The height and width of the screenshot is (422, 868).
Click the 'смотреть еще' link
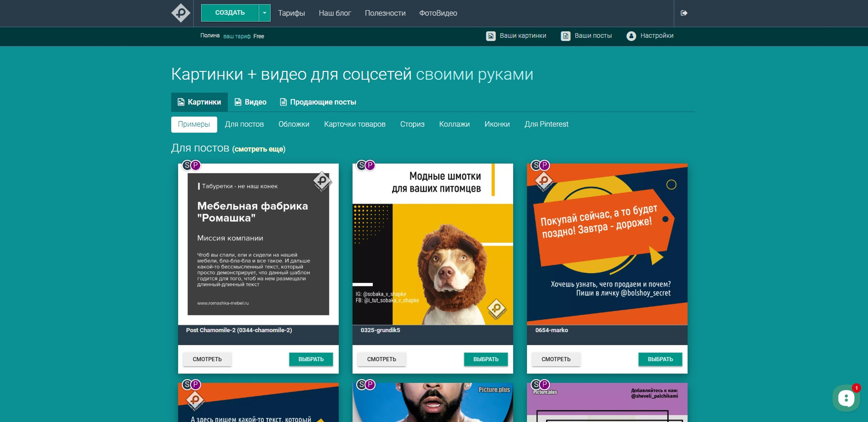click(x=259, y=149)
